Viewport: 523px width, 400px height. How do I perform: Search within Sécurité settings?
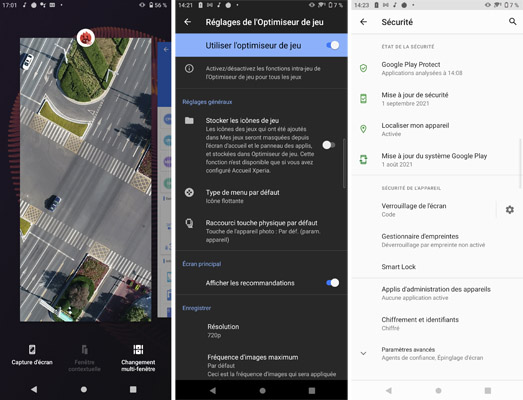(512, 22)
